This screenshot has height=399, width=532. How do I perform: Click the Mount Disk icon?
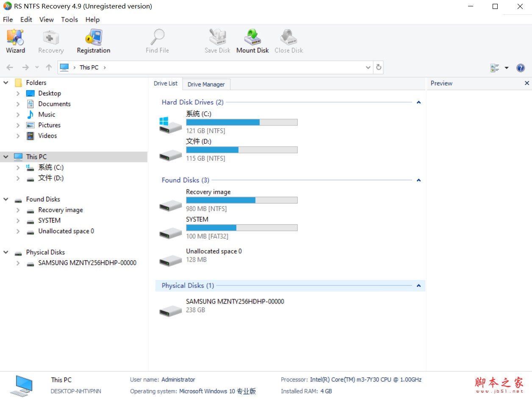[252, 40]
